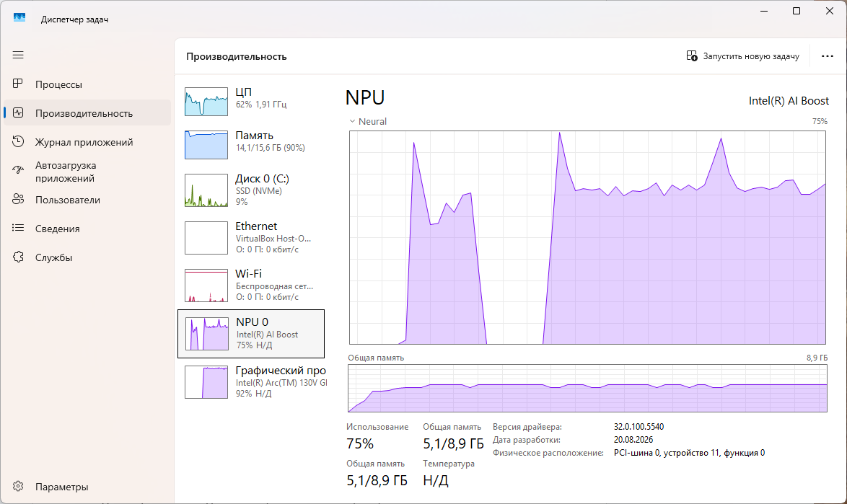
Task: Click the Wi-Fi resource label
Action: 248,273
